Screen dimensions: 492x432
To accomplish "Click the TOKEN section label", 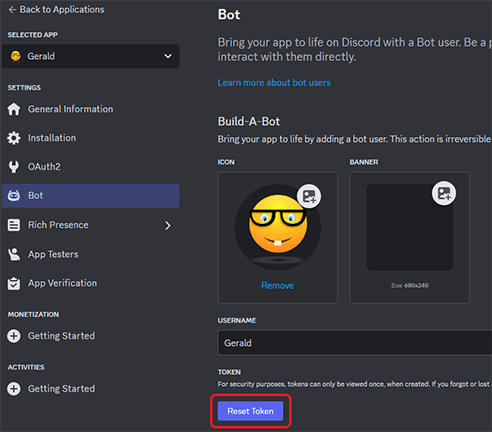I will click(x=229, y=372).
